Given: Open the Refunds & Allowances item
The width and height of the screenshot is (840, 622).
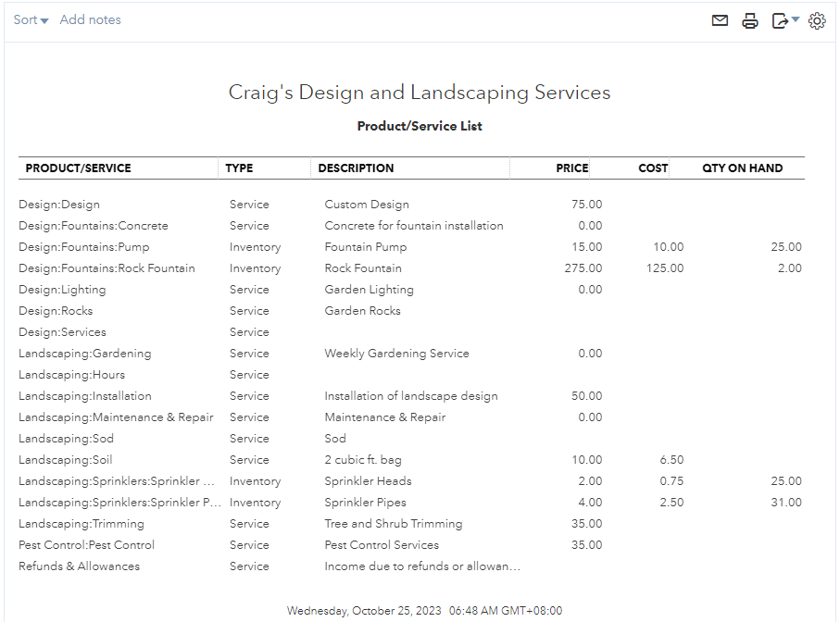Looking at the screenshot, I should click(x=80, y=566).
